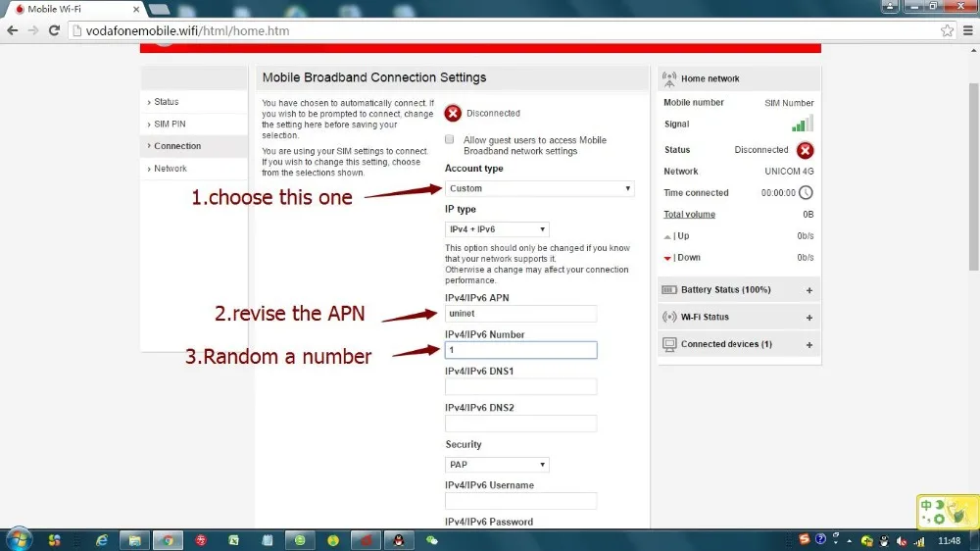The width and height of the screenshot is (980, 551).
Task: Open the QQ penguin taskbar icon
Action: click(x=399, y=540)
